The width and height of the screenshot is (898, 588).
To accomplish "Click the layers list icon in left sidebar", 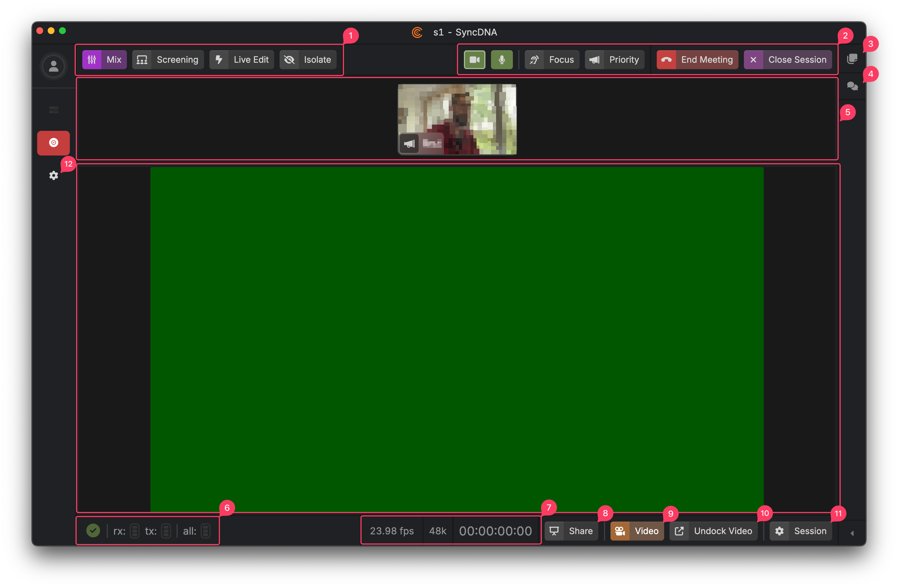I will point(53,109).
